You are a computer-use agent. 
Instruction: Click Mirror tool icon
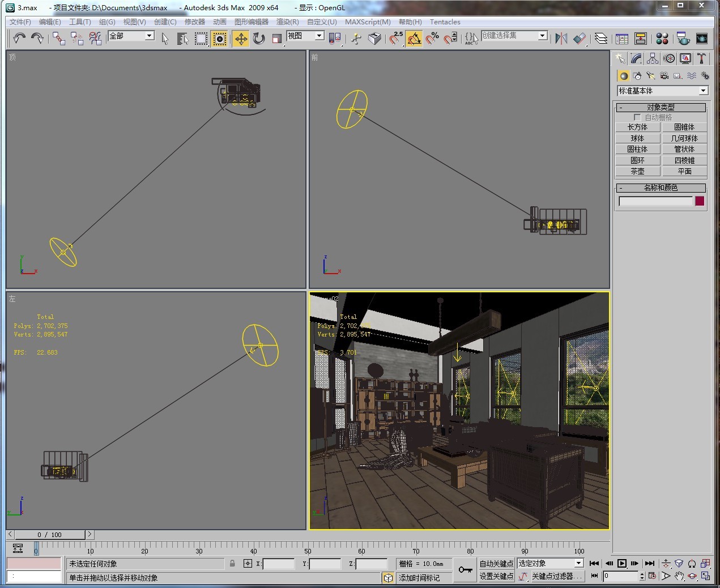[561, 38]
